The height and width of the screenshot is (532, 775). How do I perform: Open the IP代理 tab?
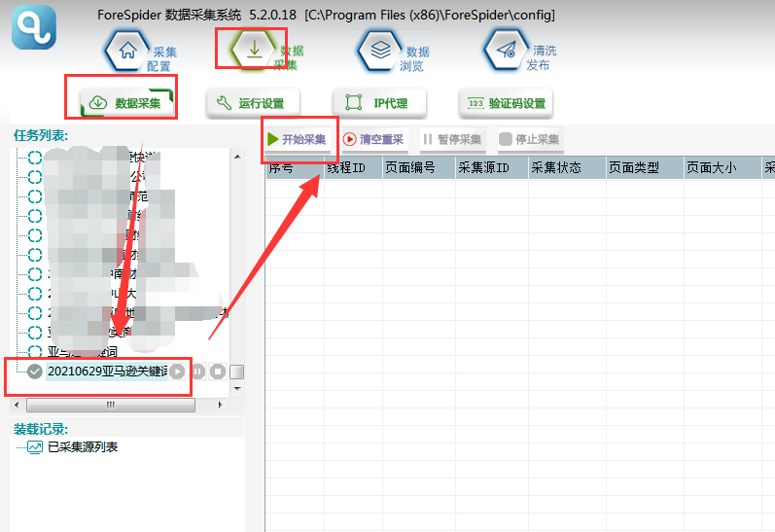(379, 103)
